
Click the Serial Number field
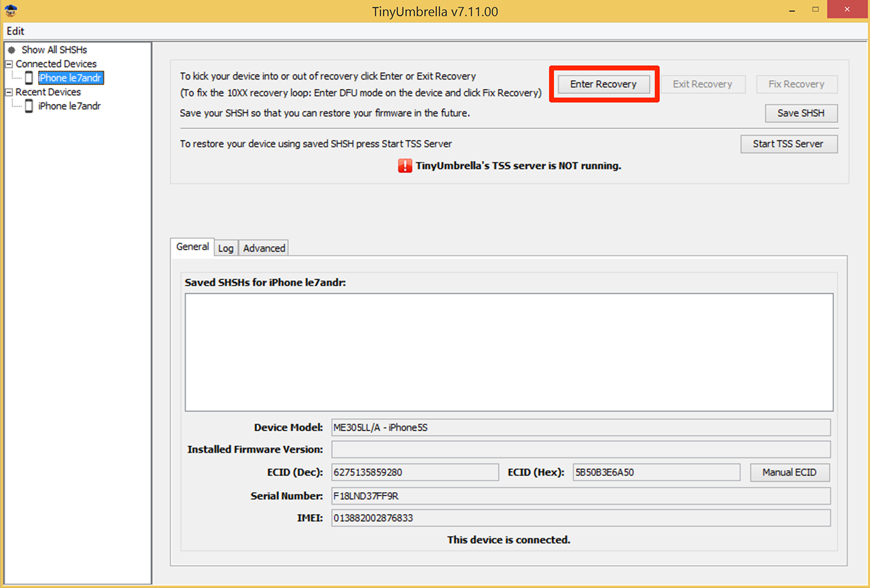tap(580, 496)
